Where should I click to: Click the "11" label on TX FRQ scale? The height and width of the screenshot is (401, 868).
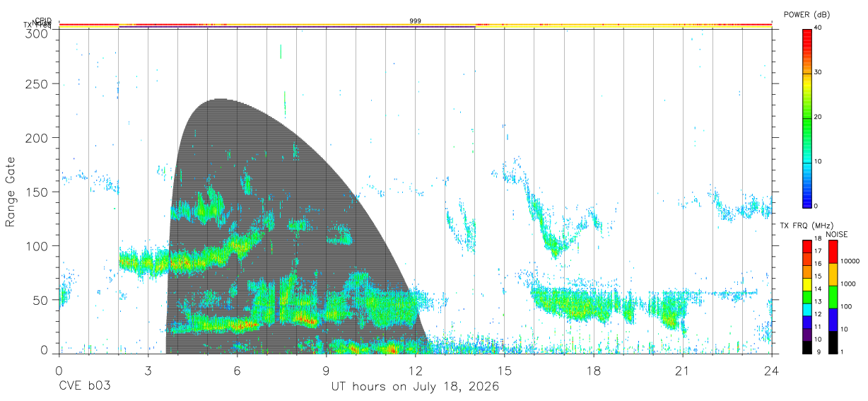[x=818, y=327]
